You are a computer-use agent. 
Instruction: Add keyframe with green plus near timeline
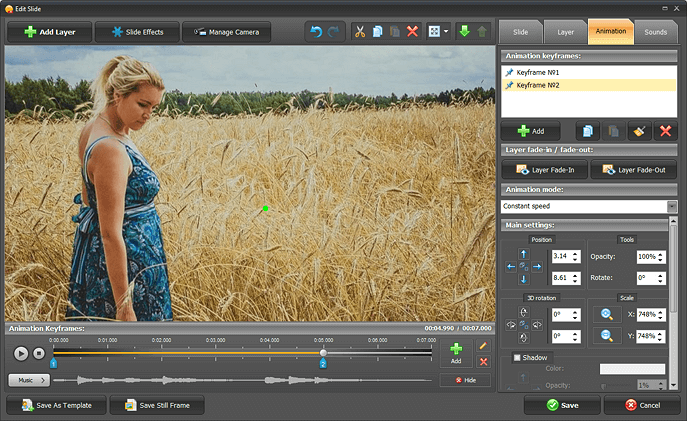[x=456, y=354]
